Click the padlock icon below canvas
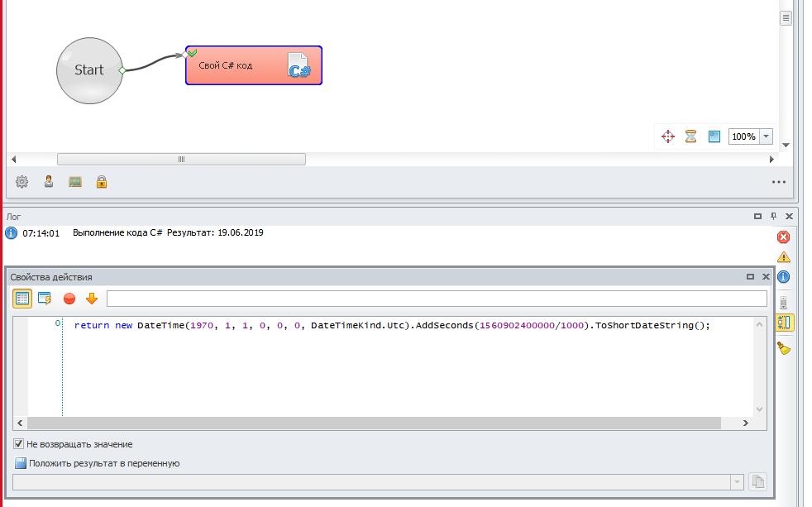 tap(102, 182)
